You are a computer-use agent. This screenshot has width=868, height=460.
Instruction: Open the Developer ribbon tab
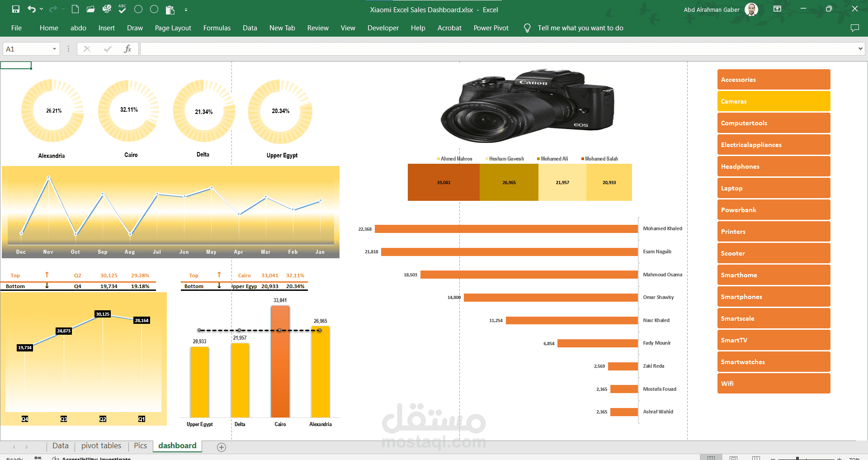click(x=383, y=28)
